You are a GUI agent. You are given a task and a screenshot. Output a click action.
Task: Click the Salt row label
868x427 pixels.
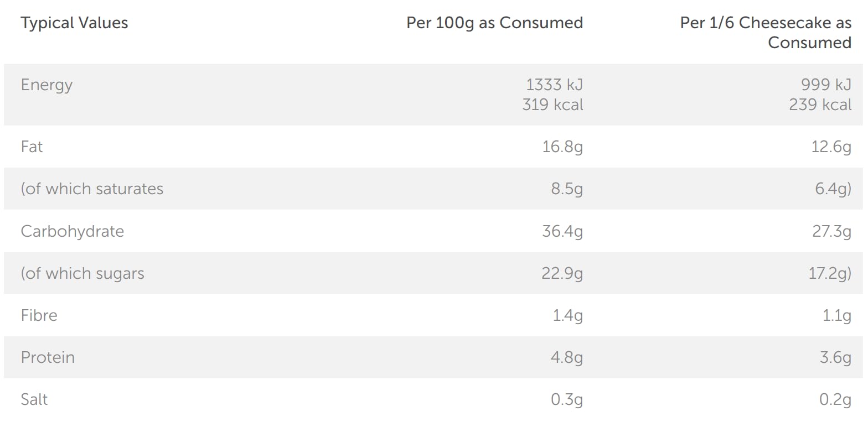click(34, 399)
